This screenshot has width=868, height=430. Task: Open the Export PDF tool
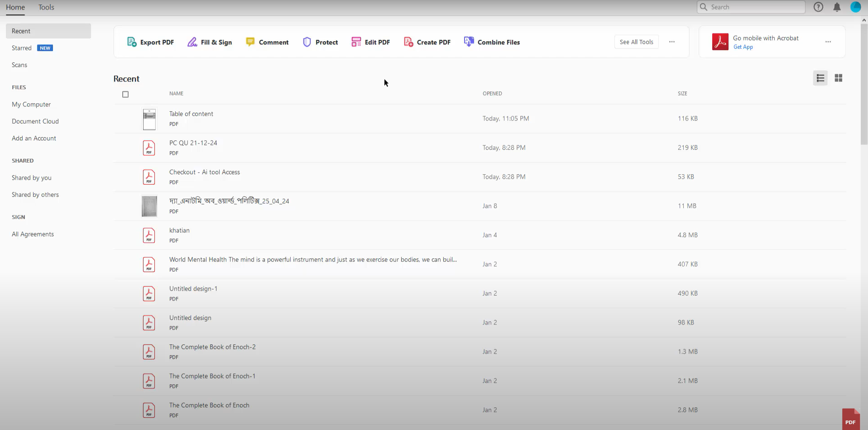coord(150,42)
